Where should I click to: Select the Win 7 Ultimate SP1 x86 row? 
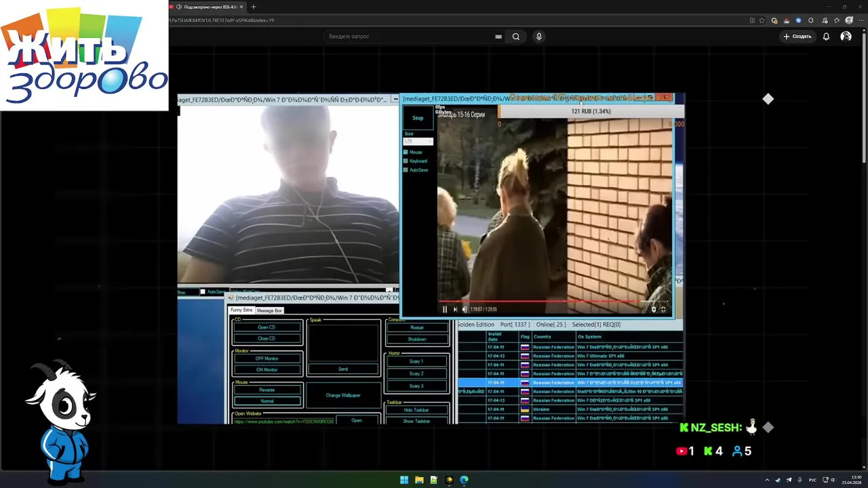click(570, 356)
